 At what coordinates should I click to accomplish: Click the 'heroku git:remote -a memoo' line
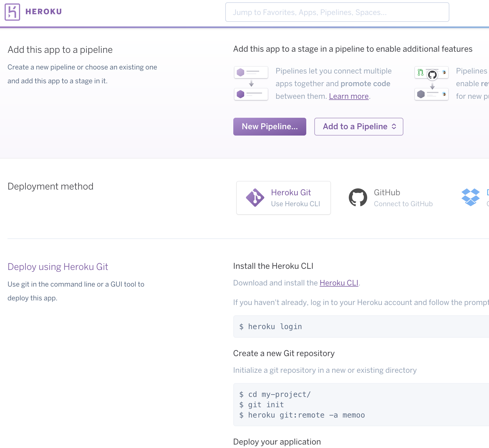tap(302, 415)
